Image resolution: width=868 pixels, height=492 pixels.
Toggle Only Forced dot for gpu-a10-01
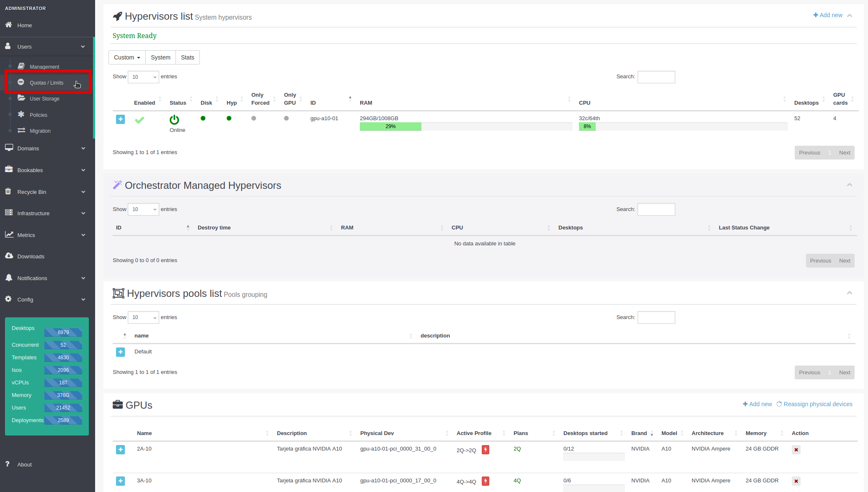point(253,118)
